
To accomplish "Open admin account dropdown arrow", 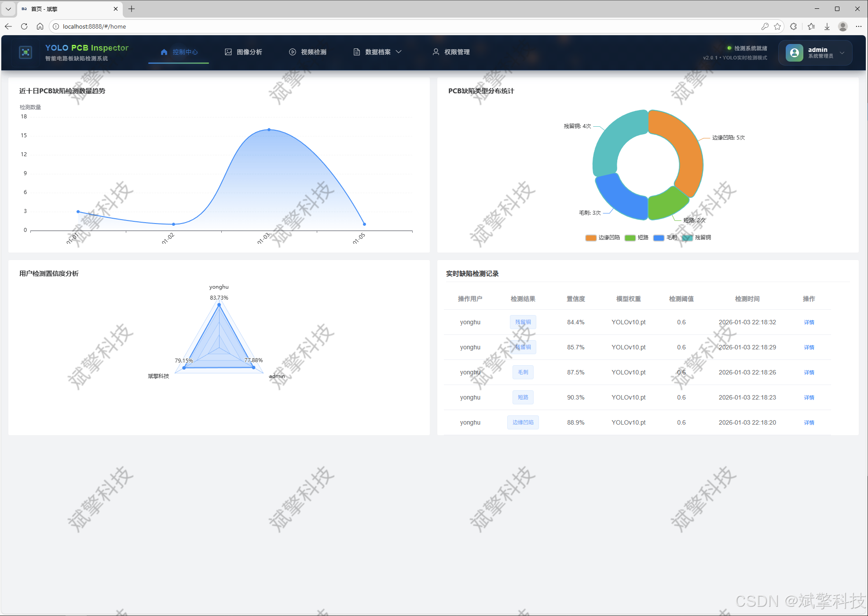I will (x=842, y=53).
